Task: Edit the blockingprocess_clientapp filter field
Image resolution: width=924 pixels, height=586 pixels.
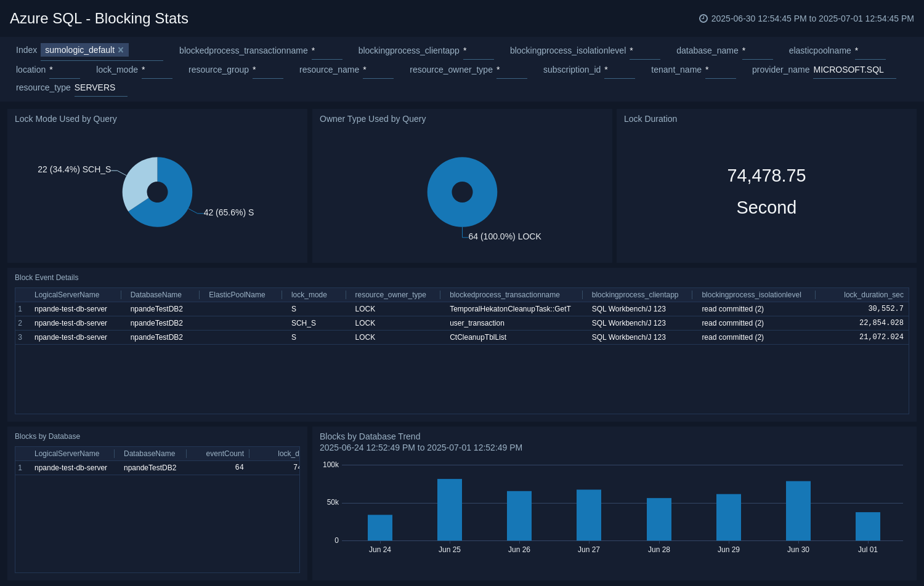Action: coord(478,51)
